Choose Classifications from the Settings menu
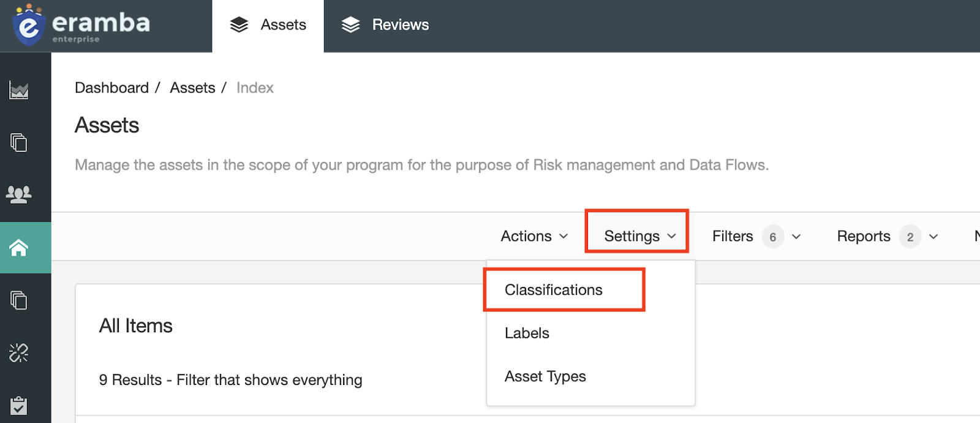Viewport: 980px width, 423px height. point(553,290)
